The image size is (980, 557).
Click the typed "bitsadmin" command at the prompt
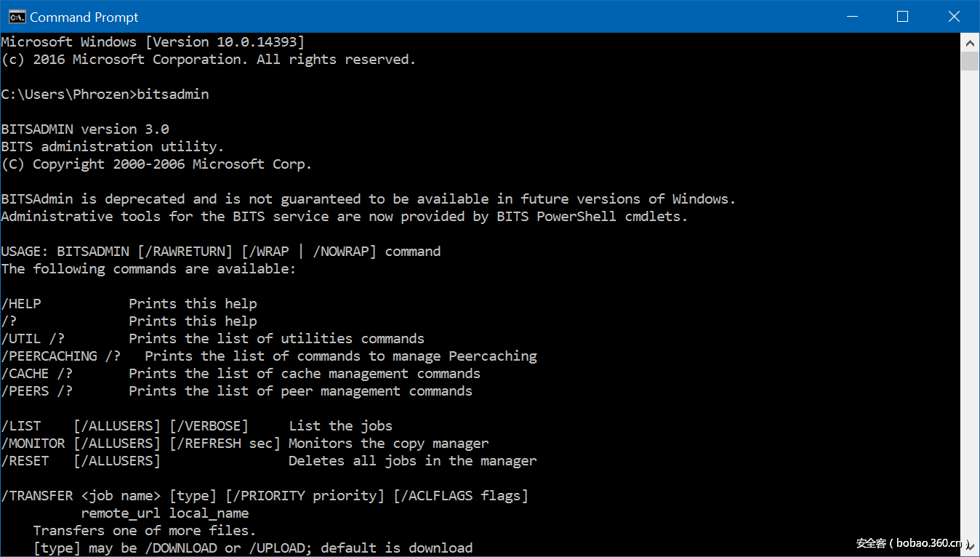click(x=173, y=95)
